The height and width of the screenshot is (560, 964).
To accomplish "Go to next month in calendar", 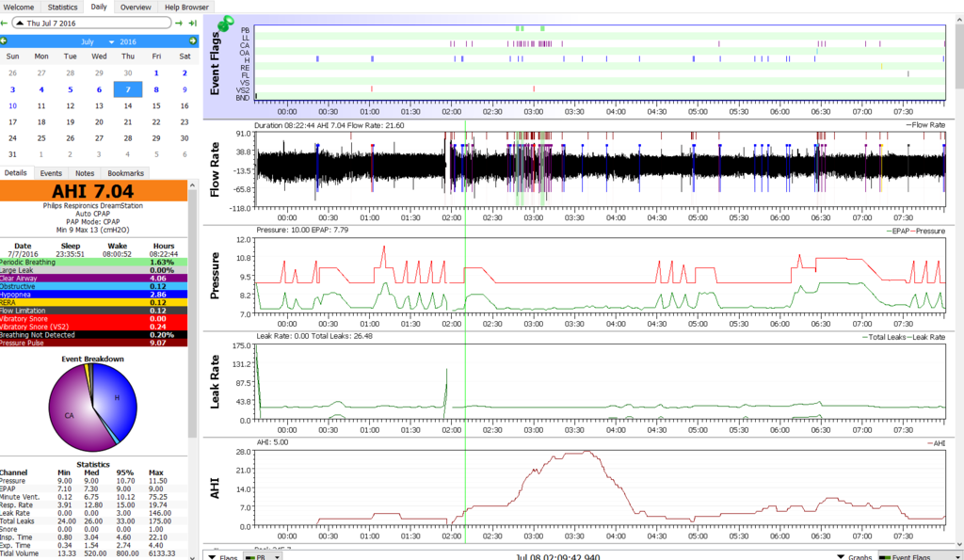I will [193, 41].
